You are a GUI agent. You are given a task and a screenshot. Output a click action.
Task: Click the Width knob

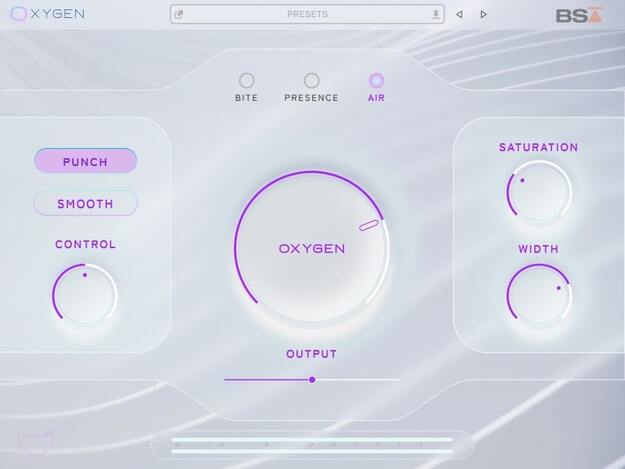[539, 295]
